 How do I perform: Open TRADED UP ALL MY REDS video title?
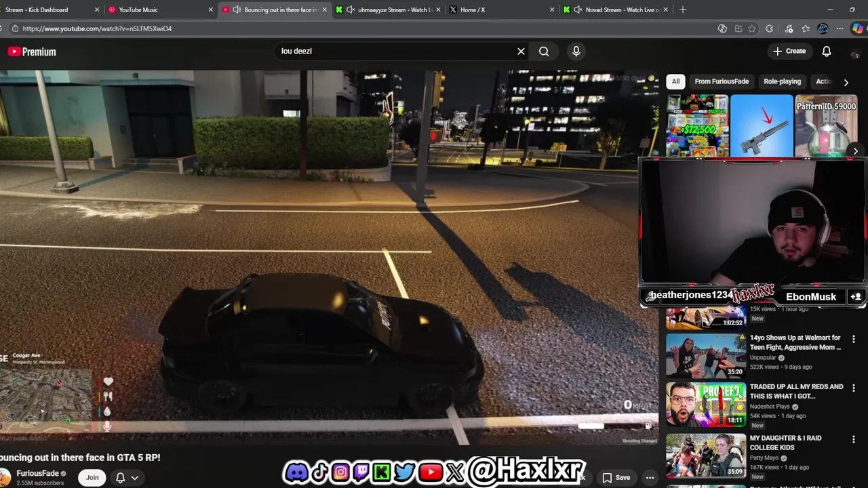point(796,391)
